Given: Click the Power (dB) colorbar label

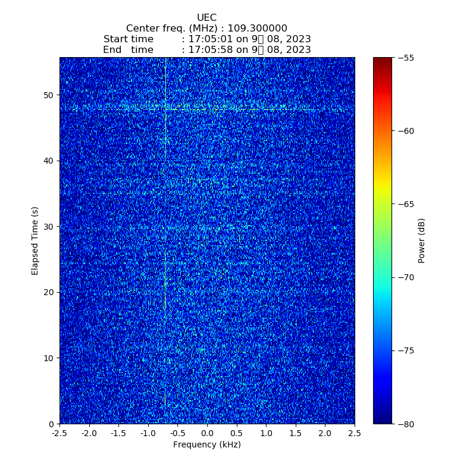Looking at the screenshot, I should pyautogui.click(x=421, y=240).
